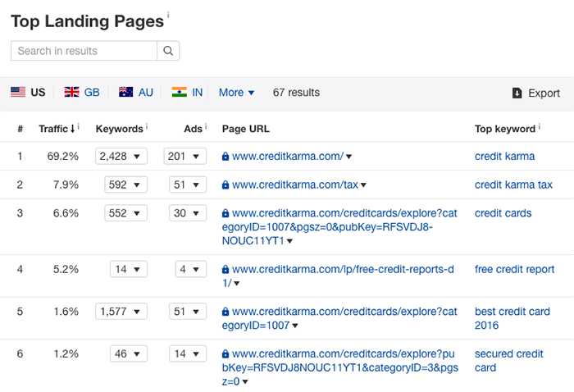Click the Export download icon
The width and height of the screenshot is (574, 392).
pos(517,93)
